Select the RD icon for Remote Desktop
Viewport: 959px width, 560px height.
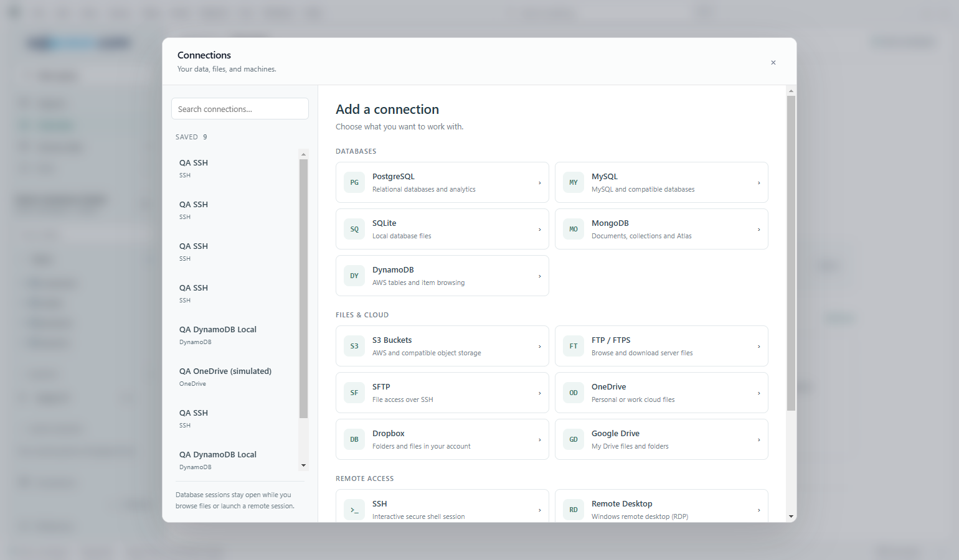tap(574, 510)
